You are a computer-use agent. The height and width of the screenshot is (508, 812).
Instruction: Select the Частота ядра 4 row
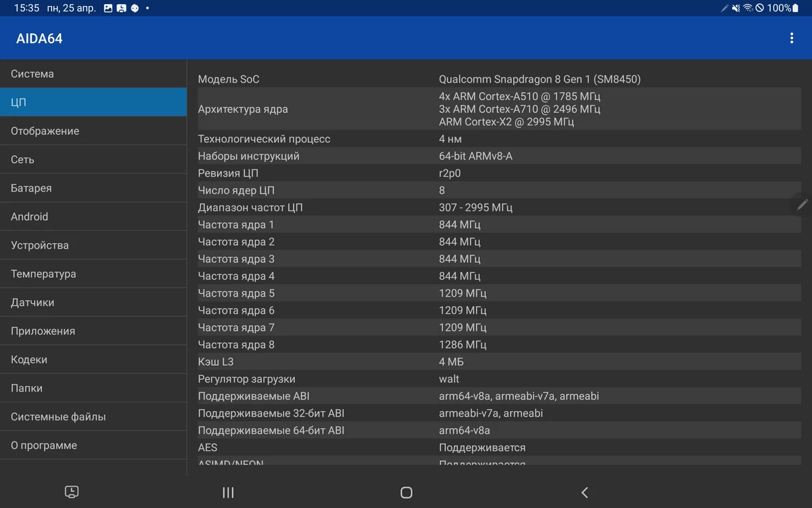point(499,276)
